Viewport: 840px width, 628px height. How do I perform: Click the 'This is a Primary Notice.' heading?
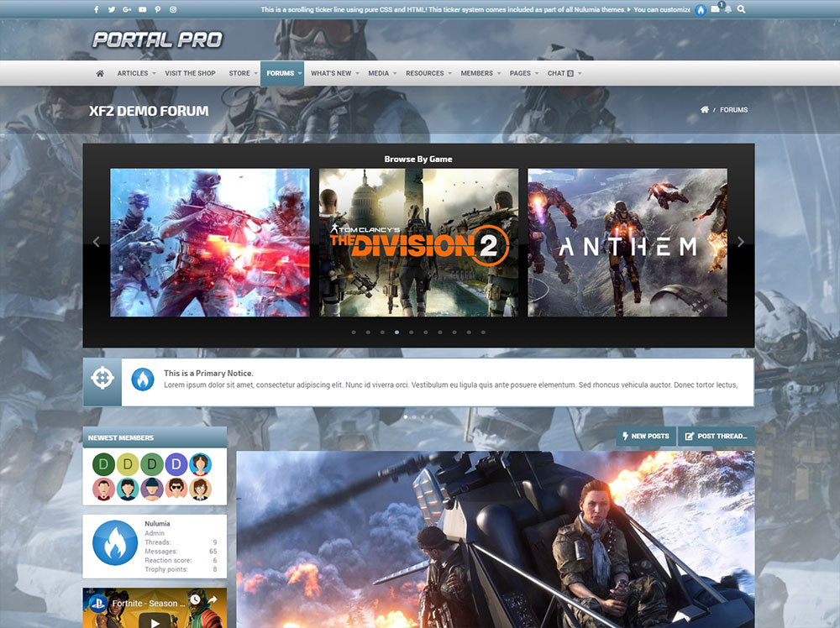coord(208,373)
